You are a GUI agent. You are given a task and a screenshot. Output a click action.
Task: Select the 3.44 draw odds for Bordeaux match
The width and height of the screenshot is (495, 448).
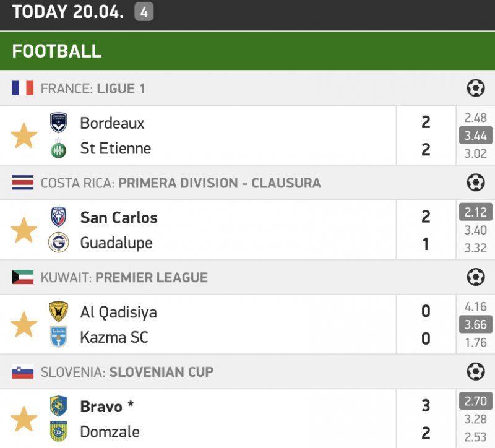475,136
